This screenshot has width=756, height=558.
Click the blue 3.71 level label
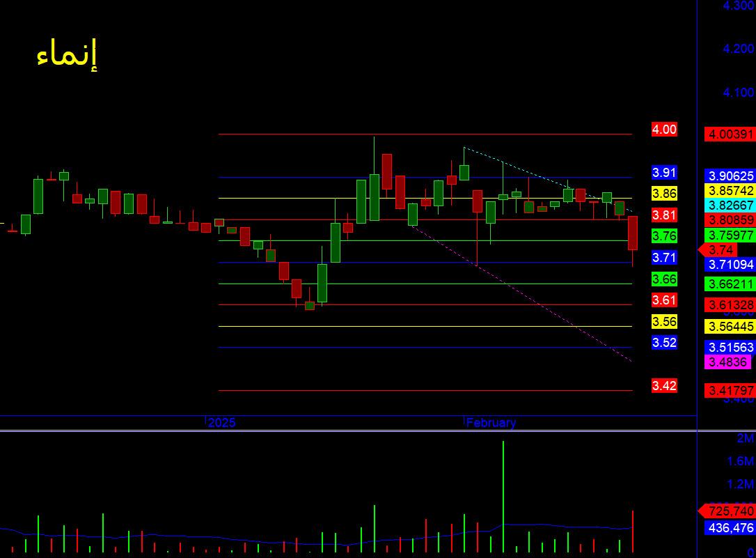point(664,257)
